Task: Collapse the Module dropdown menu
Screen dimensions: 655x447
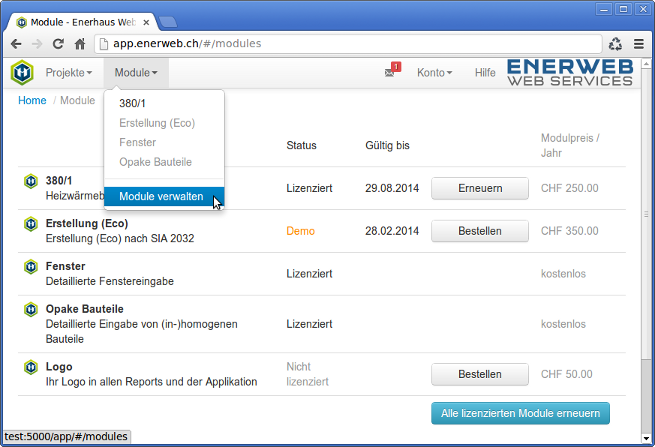Action: pyautogui.click(x=136, y=73)
